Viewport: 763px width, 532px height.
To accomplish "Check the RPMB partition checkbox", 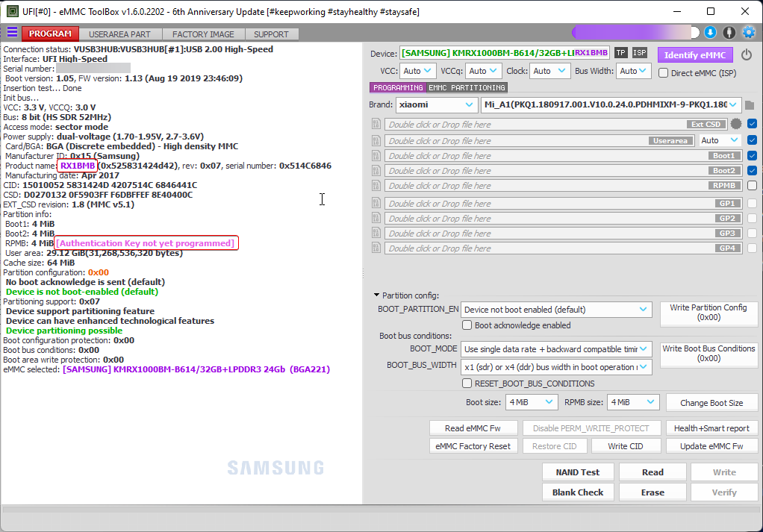I will coord(752,186).
